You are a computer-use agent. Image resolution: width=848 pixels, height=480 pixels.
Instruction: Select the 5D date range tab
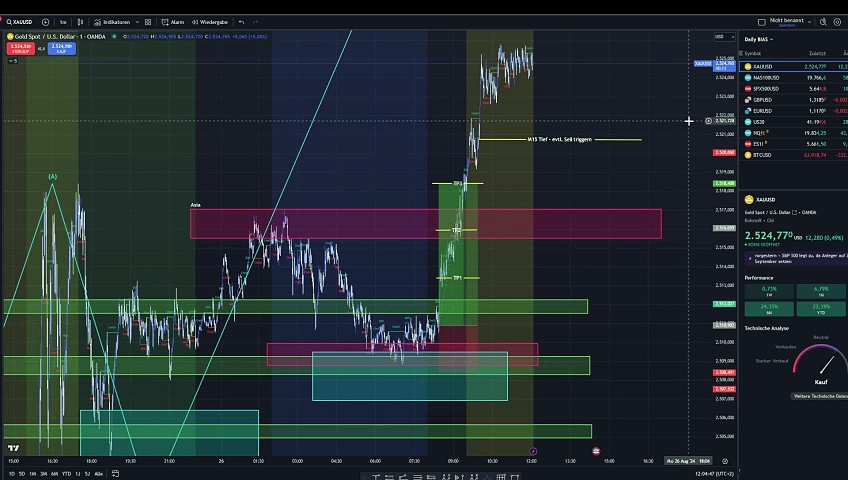23,473
